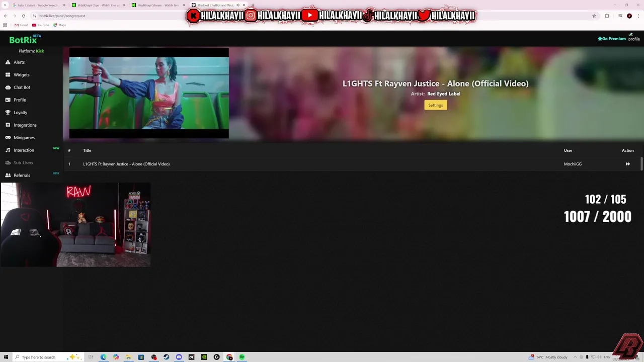The width and height of the screenshot is (644, 362).
Task: Open Task View on the taskbar
Action: click(91, 357)
